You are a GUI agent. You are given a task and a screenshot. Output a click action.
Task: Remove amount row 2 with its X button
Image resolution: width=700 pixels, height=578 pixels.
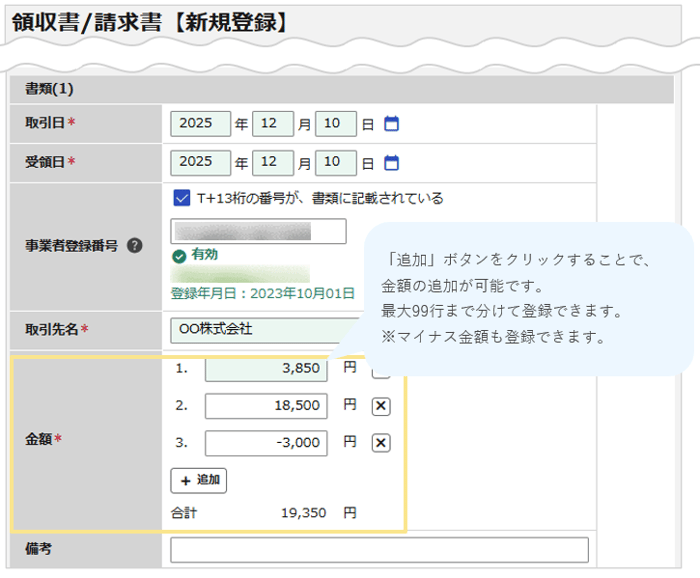pos(381,406)
